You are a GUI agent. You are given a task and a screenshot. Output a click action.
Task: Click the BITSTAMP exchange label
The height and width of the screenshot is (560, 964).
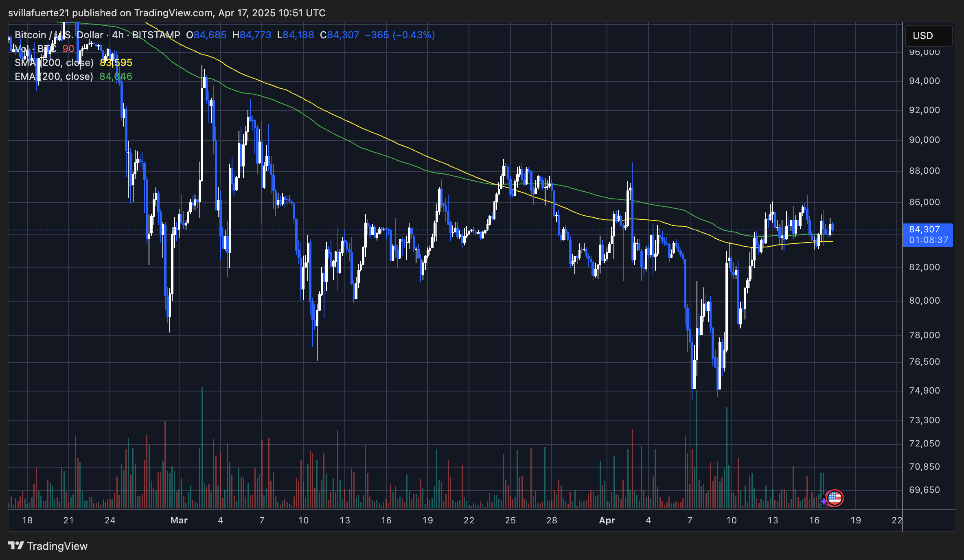click(156, 35)
